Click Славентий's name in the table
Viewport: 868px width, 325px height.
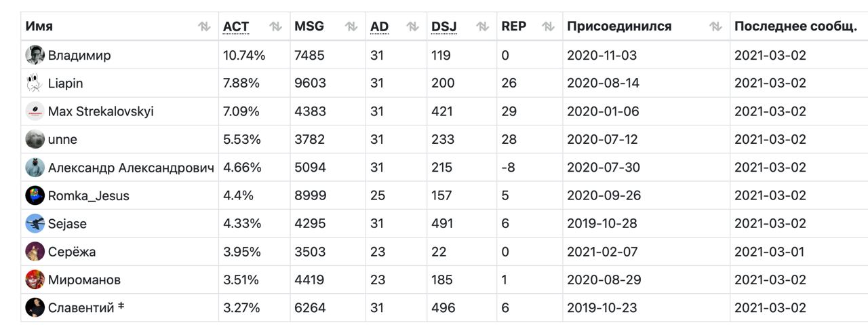[x=81, y=307]
